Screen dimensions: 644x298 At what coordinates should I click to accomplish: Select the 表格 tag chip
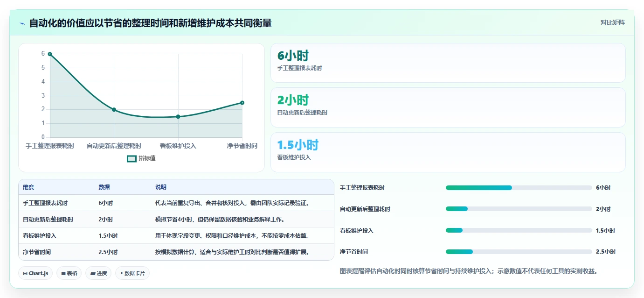point(69,273)
